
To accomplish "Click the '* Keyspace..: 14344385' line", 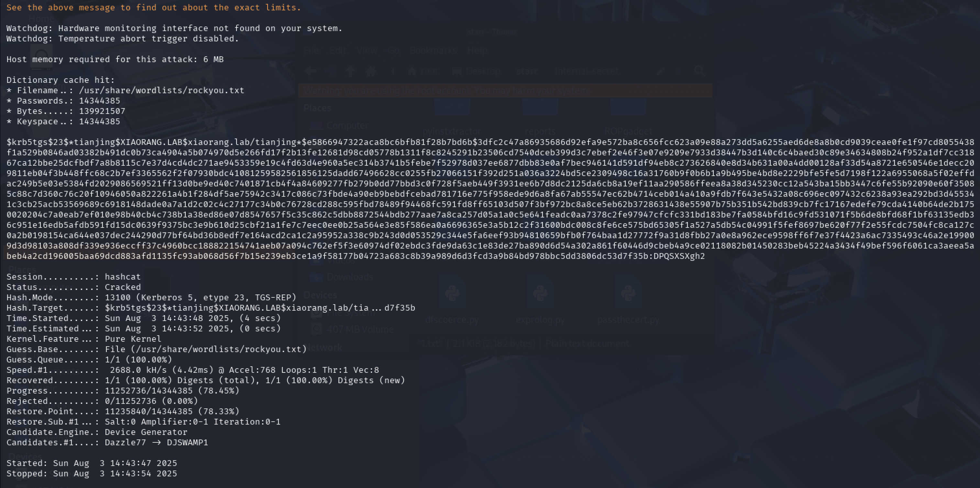I will [63, 121].
